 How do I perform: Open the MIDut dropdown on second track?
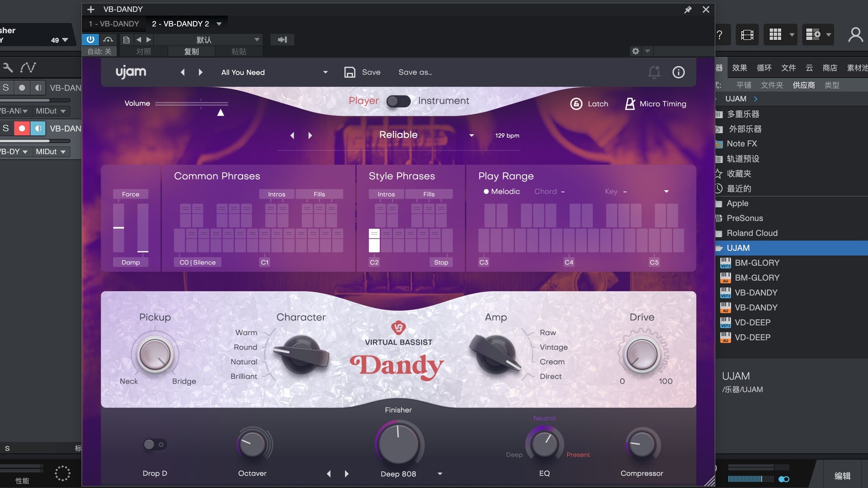point(63,152)
